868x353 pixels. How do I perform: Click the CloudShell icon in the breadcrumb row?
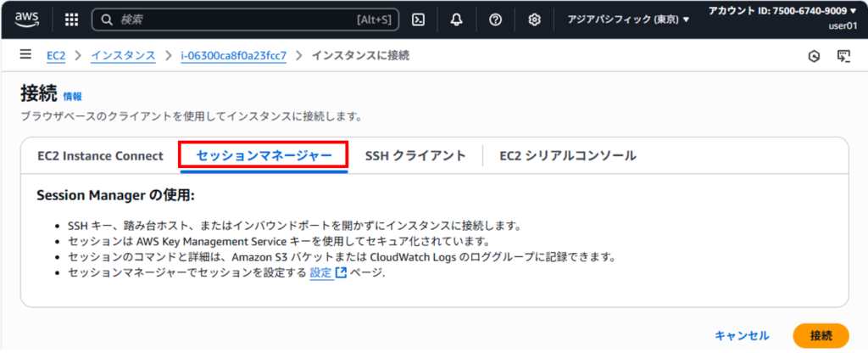843,56
